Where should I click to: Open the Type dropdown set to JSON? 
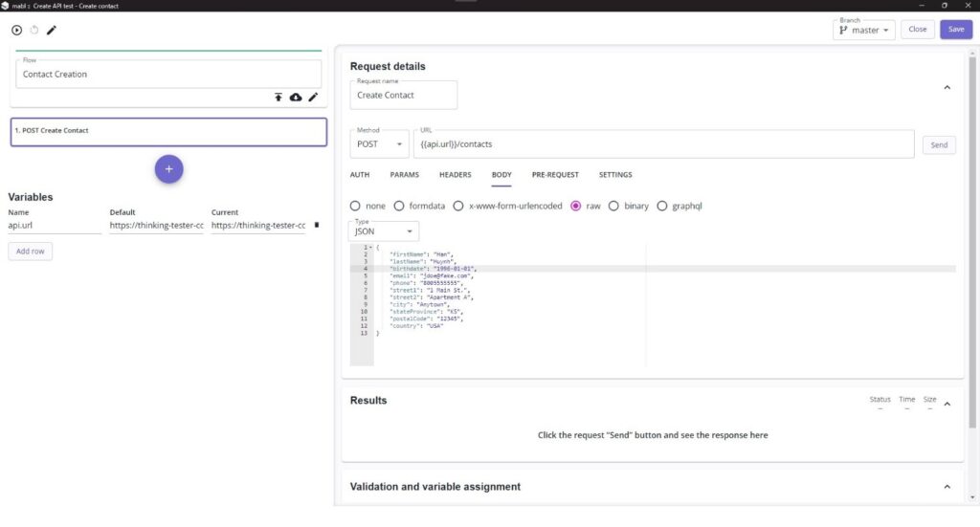coord(385,231)
